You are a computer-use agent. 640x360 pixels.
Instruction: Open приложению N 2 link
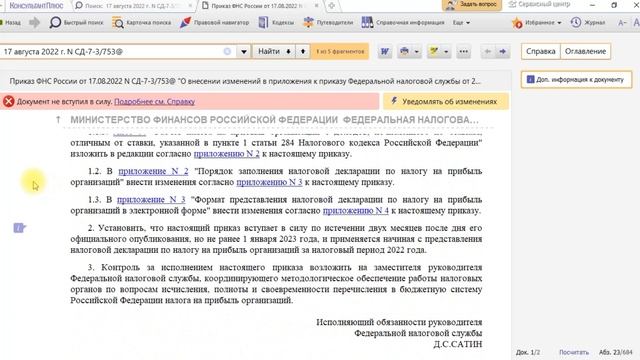coord(227,154)
